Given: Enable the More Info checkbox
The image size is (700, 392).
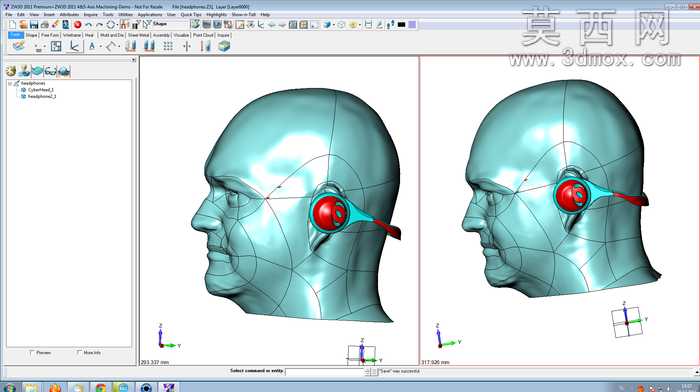Looking at the screenshot, I should click(x=79, y=353).
